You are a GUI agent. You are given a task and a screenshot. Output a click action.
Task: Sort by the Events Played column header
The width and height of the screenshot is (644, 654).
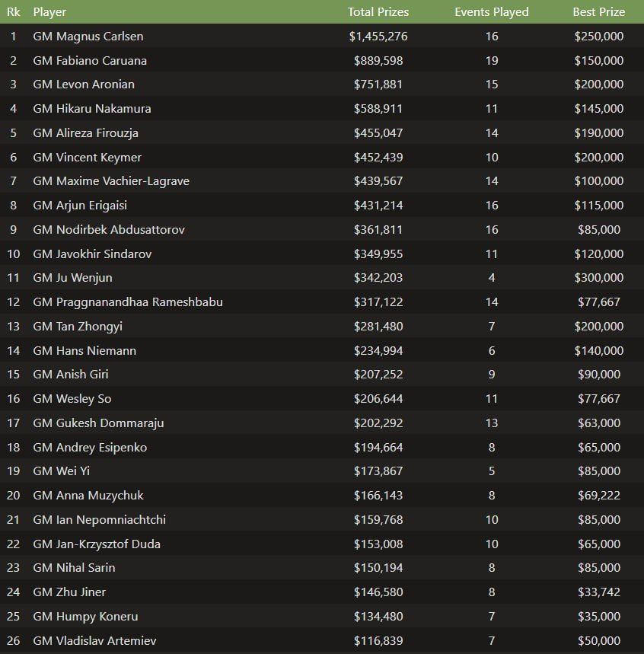click(x=491, y=12)
